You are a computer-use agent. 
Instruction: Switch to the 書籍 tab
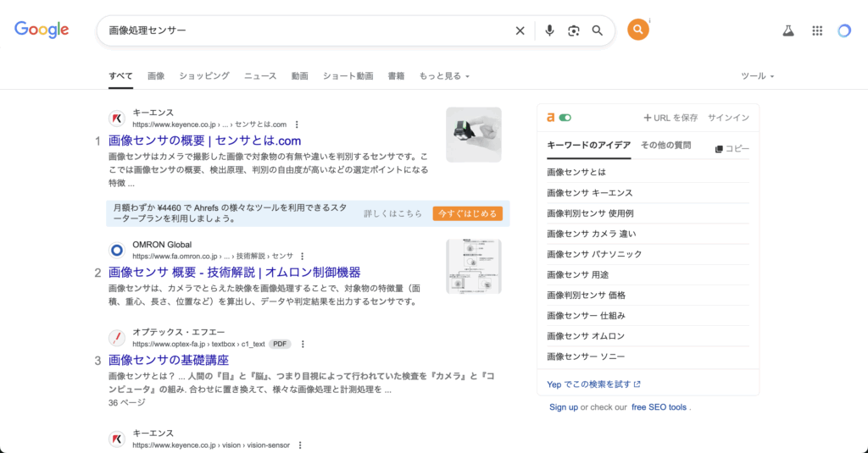396,75
